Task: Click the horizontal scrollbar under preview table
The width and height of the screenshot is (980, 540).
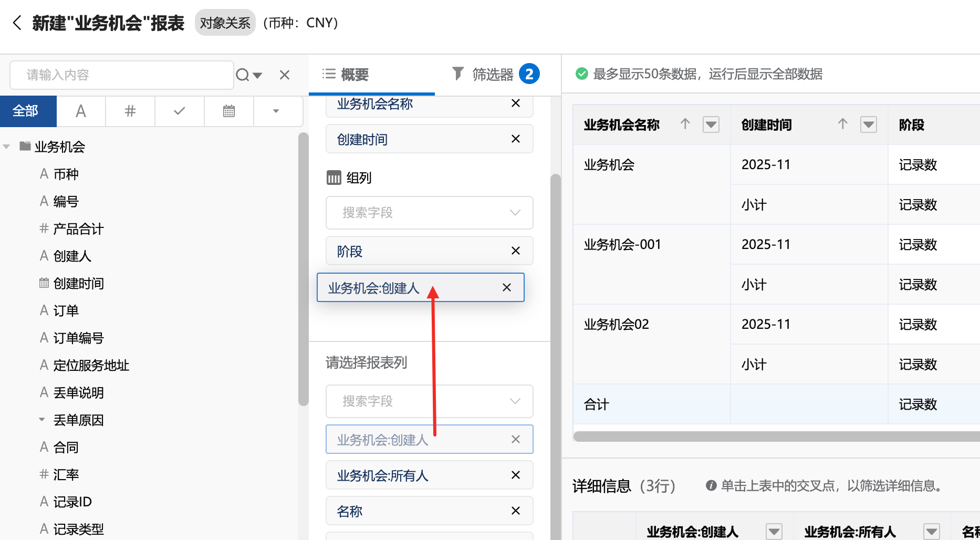Action: click(x=776, y=437)
